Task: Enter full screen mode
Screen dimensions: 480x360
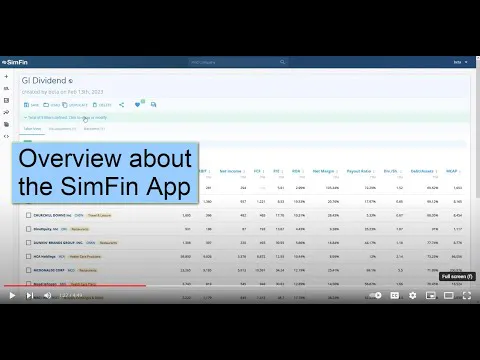Action: coord(467,295)
